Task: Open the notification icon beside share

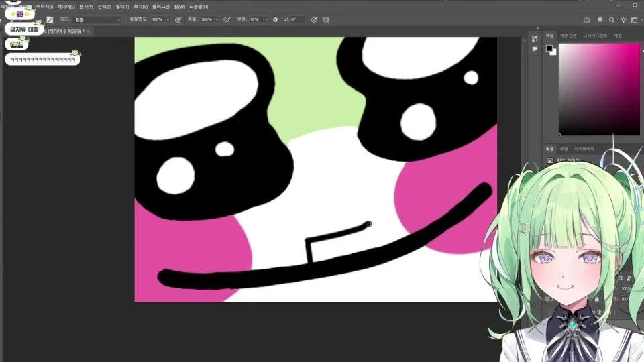Action: coord(600,19)
